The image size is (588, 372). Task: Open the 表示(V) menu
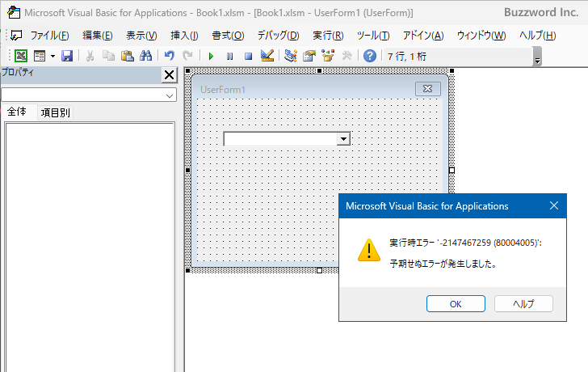141,36
